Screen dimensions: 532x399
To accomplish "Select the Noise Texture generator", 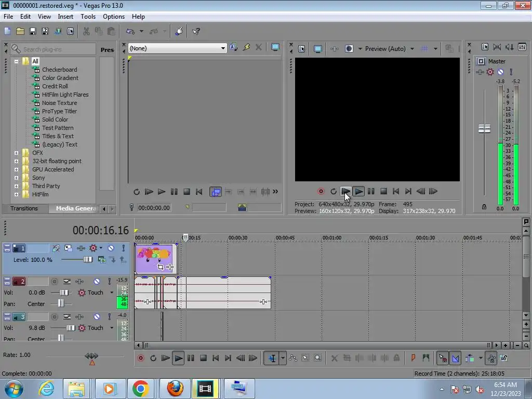I will pos(59,103).
